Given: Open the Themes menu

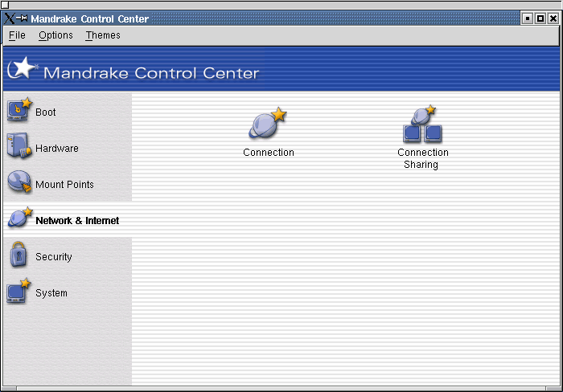Looking at the screenshot, I should point(103,35).
